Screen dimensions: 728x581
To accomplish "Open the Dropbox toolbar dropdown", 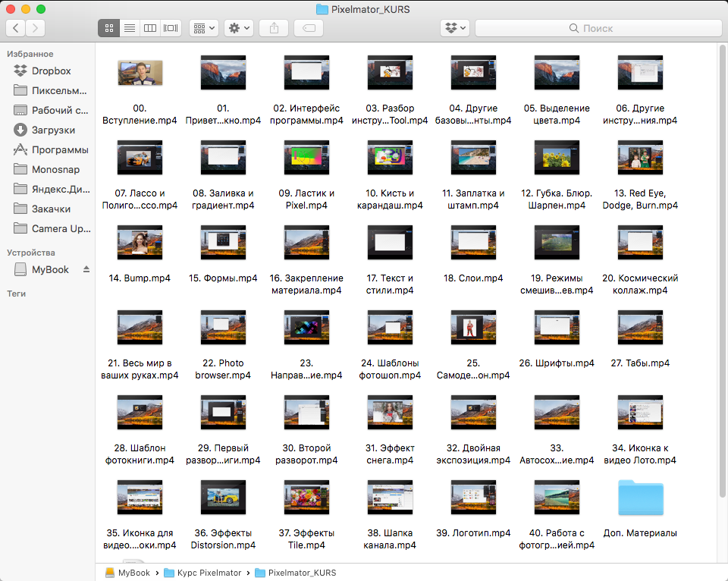I will tap(455, 28).
